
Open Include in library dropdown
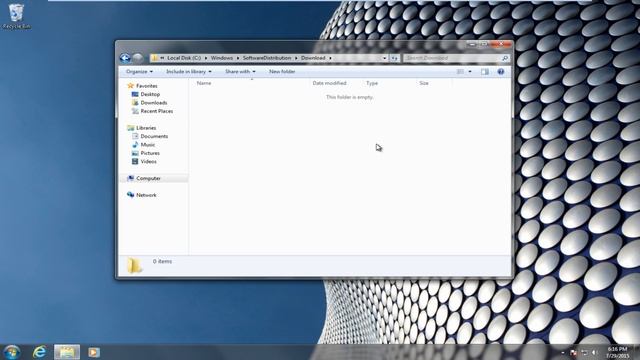tap(189, 71)
